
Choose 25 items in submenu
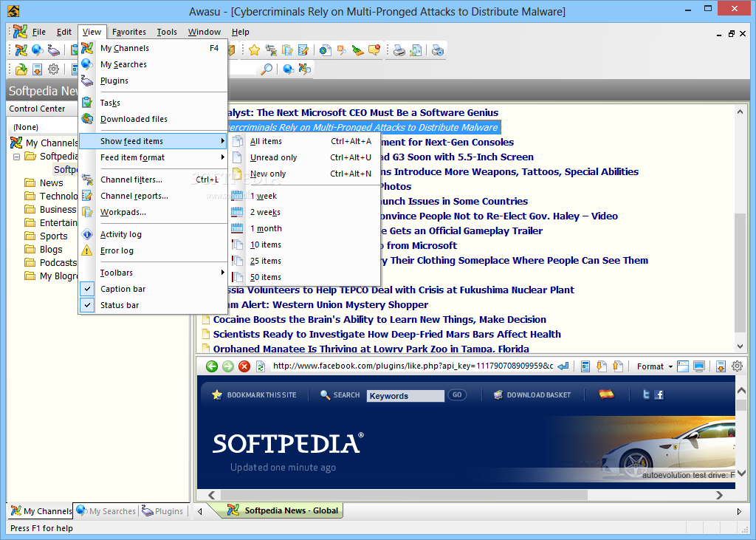[x=304, y=261]
